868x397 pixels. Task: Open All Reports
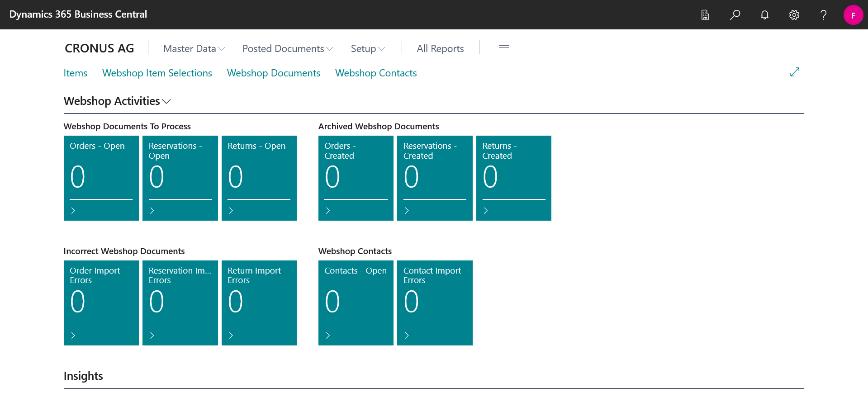click(x=440, y=48)
